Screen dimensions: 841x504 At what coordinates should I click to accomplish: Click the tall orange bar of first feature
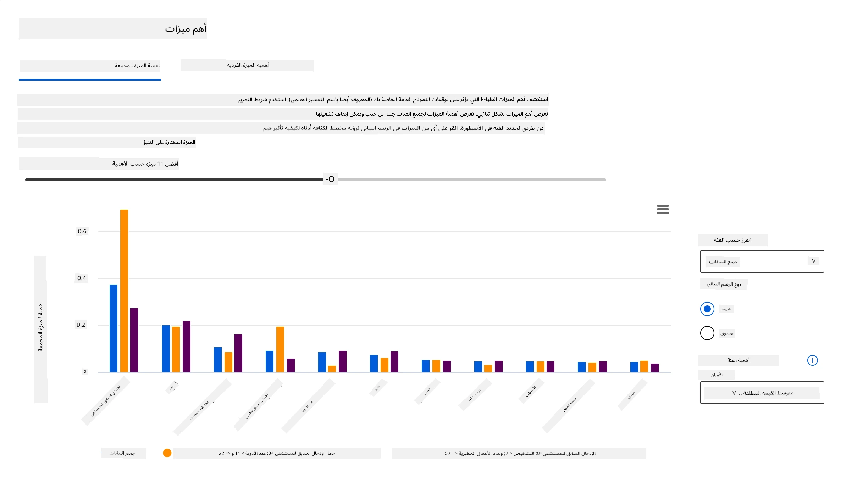[x=124, y=290]
